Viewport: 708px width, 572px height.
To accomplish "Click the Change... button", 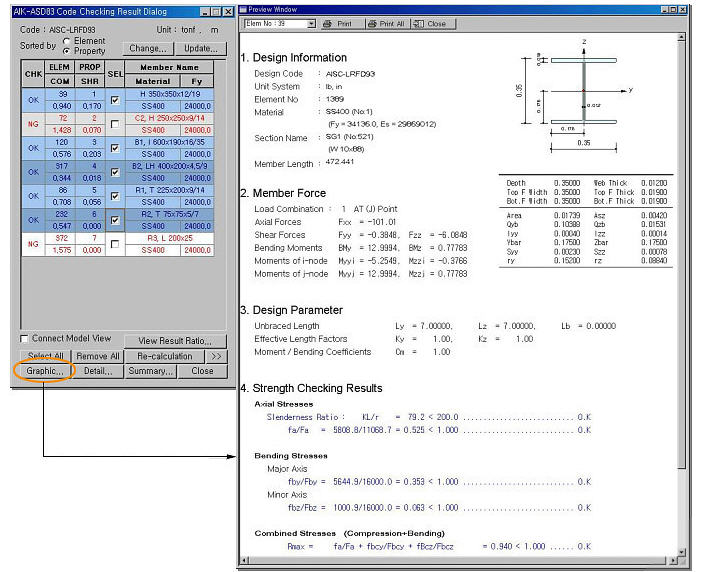I will [x=148, y=48].
